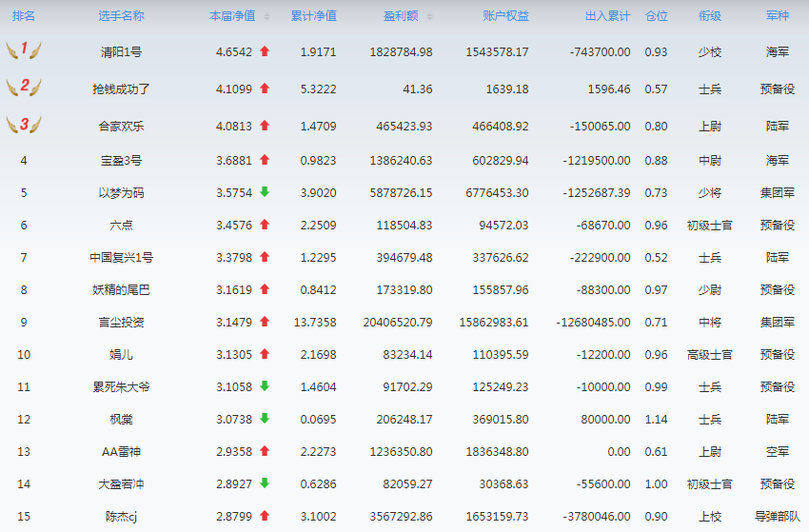Select rank title 高级士官
This screenshot has height=532, width=809.
point(710,355)
